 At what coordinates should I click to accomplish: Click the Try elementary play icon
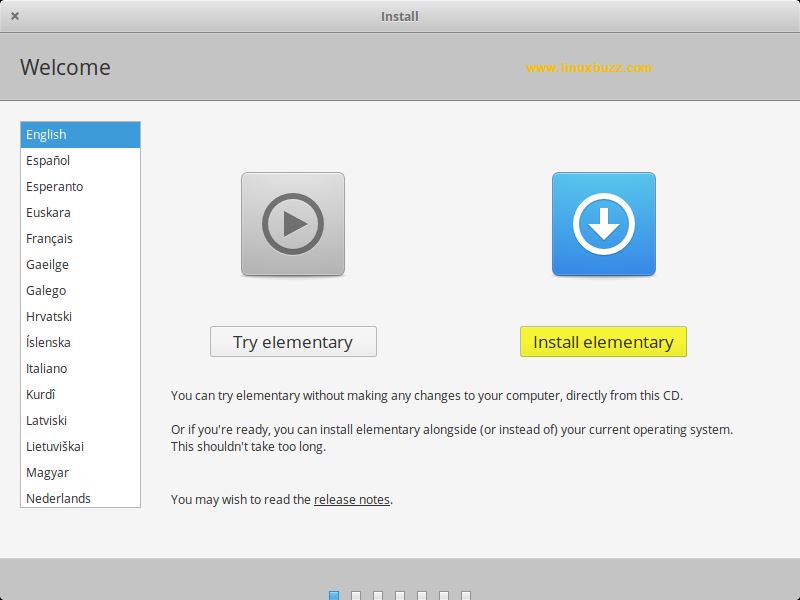(293, 224)
